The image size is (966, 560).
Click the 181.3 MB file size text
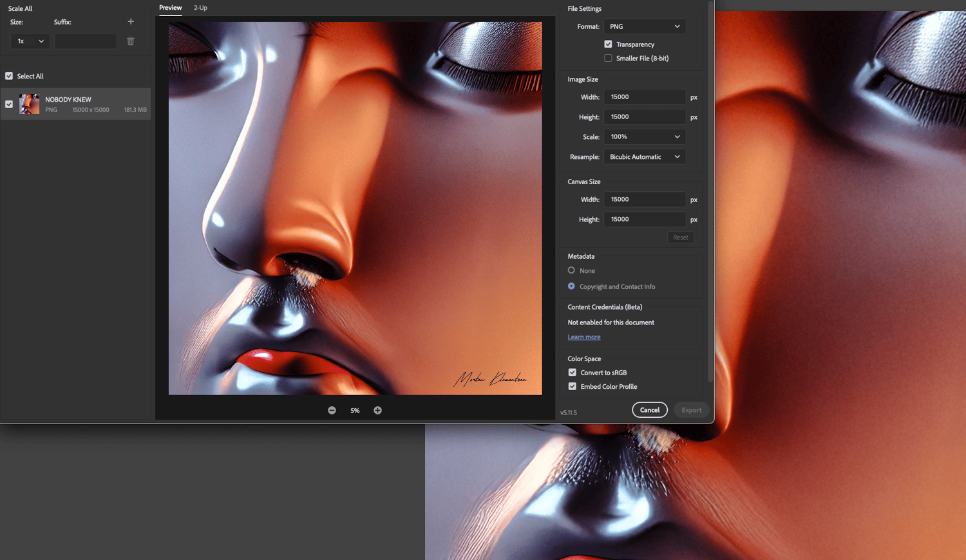pos(135,110)
